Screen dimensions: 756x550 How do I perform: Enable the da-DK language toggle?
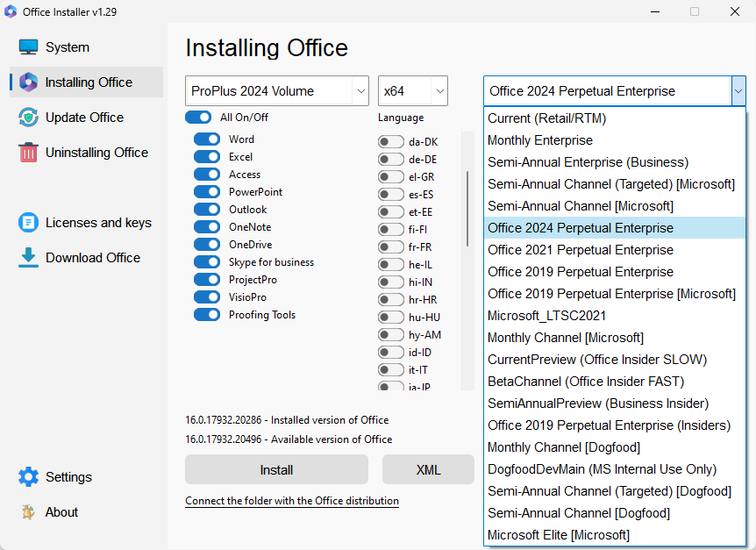coord(391,142)
